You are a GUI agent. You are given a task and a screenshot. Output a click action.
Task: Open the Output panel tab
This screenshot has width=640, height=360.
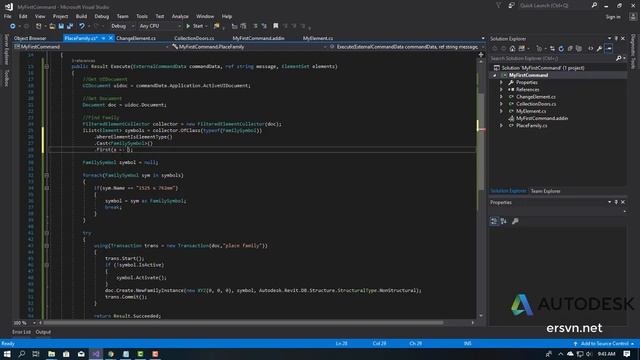pyautogui.click(x=43, y=332)
